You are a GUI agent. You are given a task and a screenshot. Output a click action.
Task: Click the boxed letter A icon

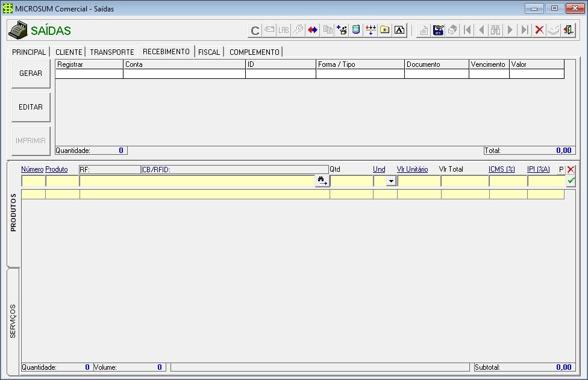[399, 30]
